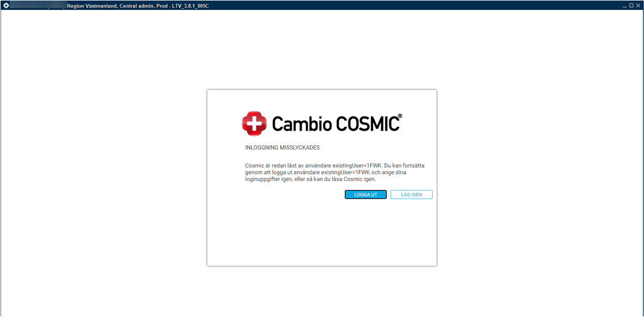This screenshot has width=644, height=318.
Task: Click the registered trademark symbol after COSMIC
Action: [x=400, y=116]
